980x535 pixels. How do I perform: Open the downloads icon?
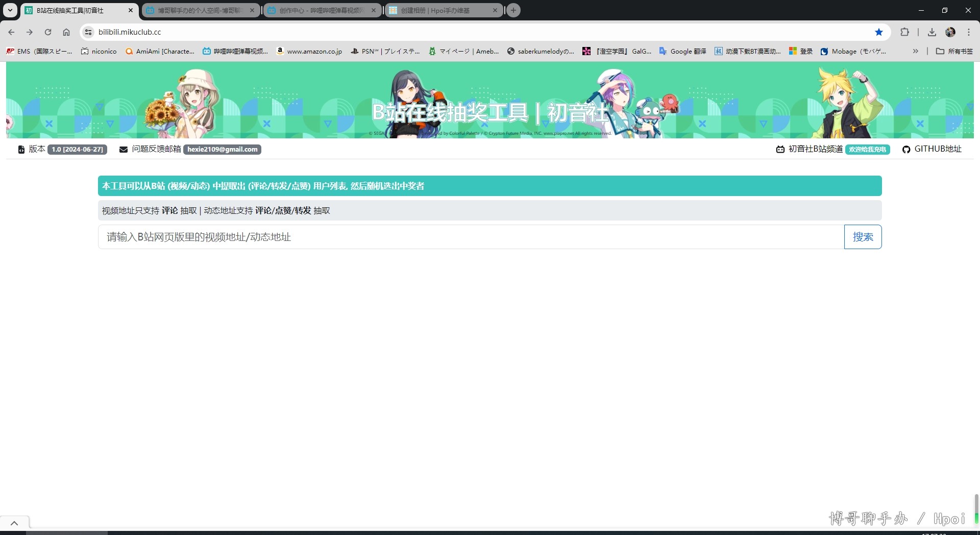click(x=932, y=32)
